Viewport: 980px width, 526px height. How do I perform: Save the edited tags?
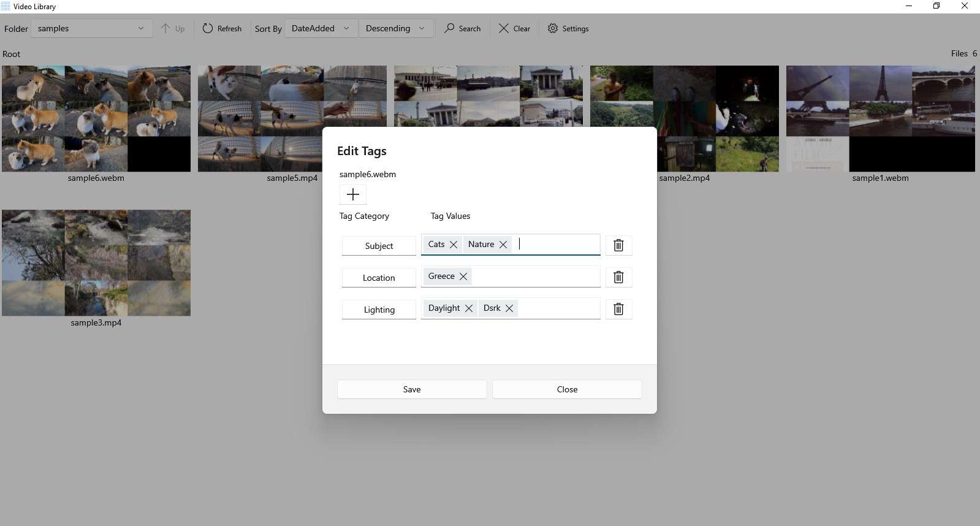point(412,389)
